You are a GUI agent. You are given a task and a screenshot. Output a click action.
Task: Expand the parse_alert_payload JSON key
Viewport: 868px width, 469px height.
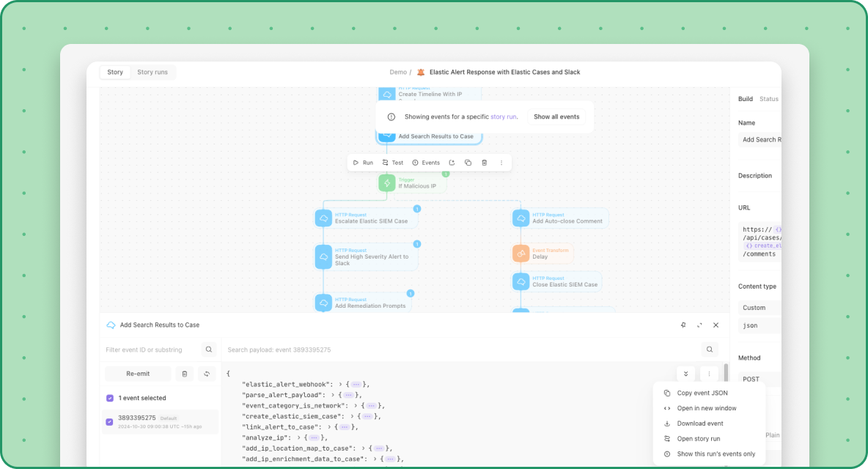point(333,395)
